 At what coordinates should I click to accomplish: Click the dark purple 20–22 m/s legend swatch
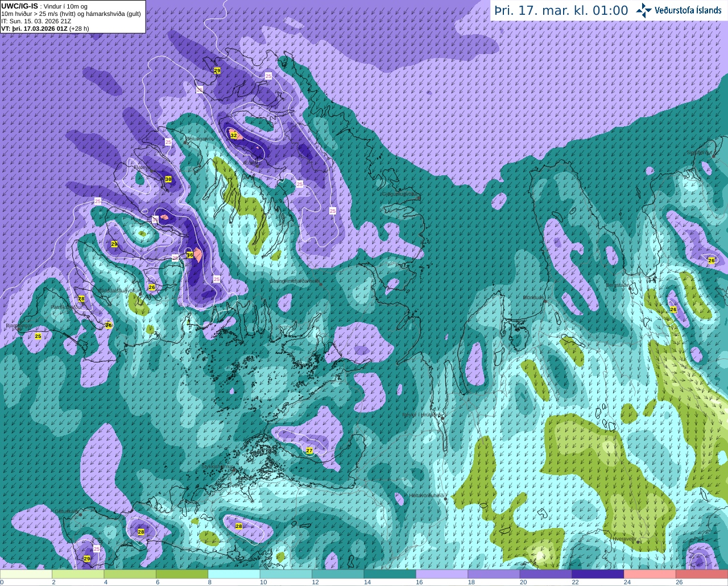(x=546, y=574)
